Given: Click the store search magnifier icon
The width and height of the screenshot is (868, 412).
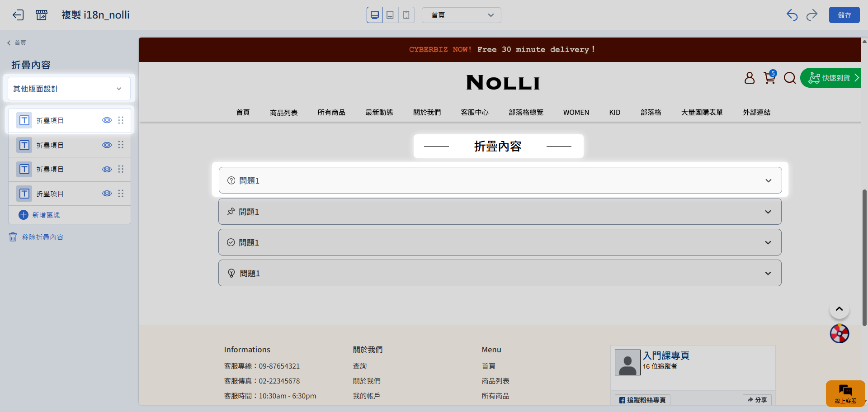Looking at the screenshot, I should pos(790,78).
